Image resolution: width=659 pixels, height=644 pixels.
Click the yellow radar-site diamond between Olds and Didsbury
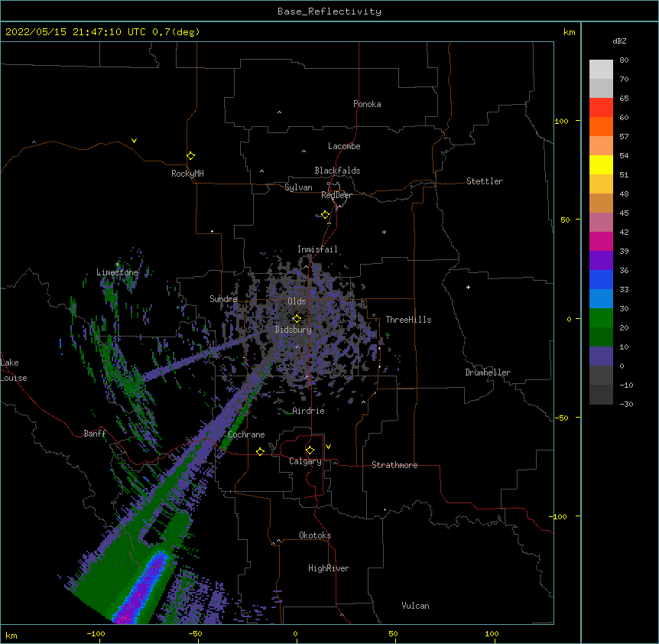pyautogui.click(x=297, y=319)
